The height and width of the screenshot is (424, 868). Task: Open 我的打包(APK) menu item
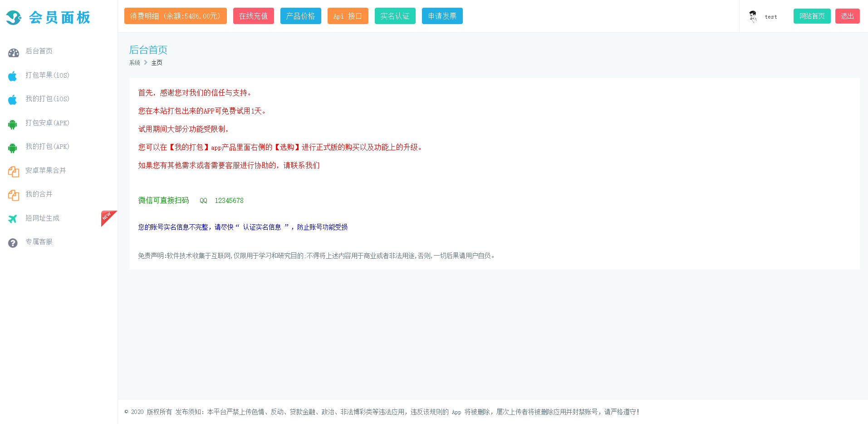pyautogui.click(x=47, y=147)
